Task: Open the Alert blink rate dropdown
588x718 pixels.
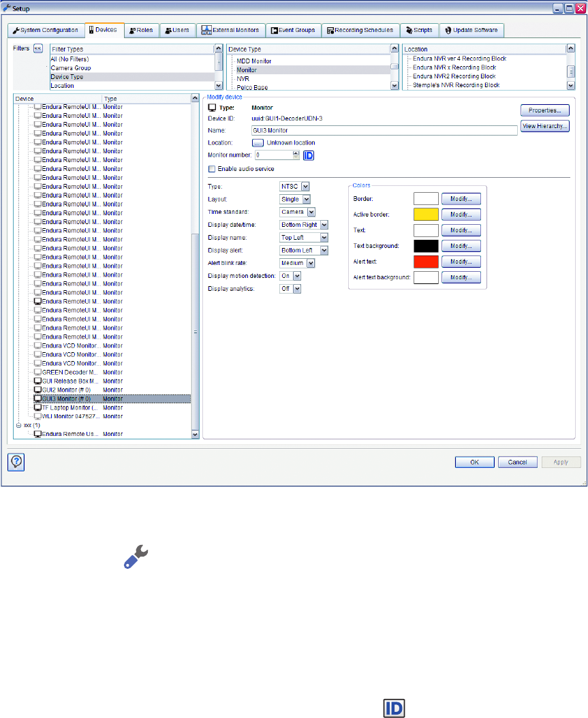Action: (x=311, y=263)
